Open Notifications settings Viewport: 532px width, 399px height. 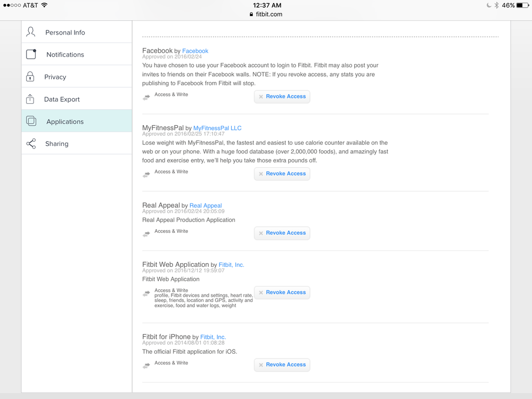(x=77, y=54)
